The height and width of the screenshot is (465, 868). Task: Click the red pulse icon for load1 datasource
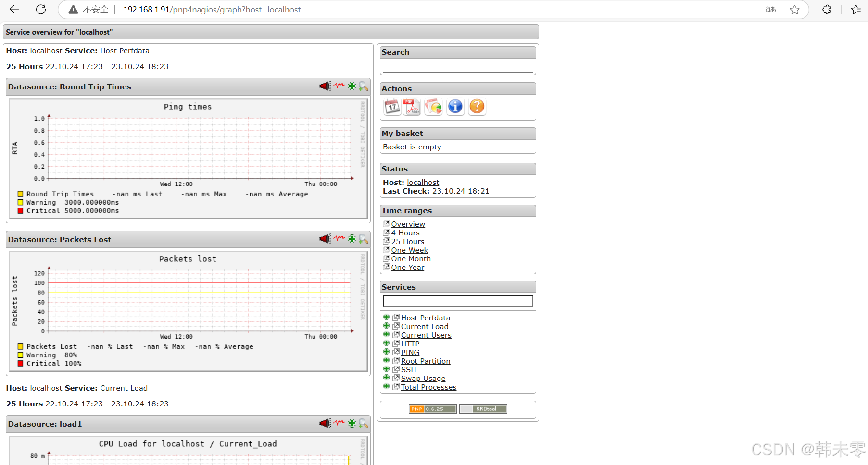(340, 423)
